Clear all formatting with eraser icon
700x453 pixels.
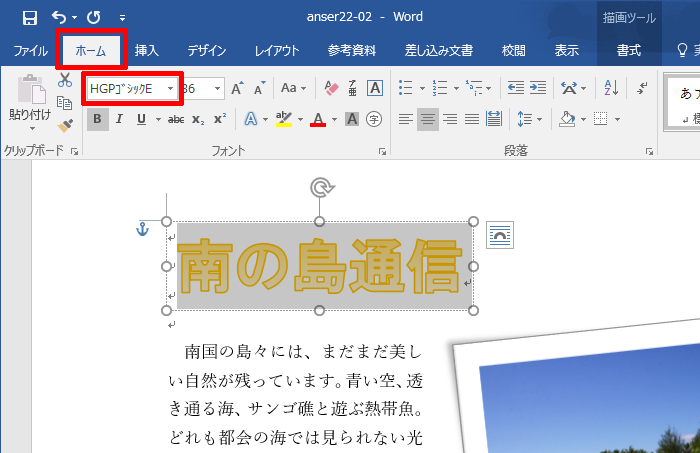pos(331,88)
